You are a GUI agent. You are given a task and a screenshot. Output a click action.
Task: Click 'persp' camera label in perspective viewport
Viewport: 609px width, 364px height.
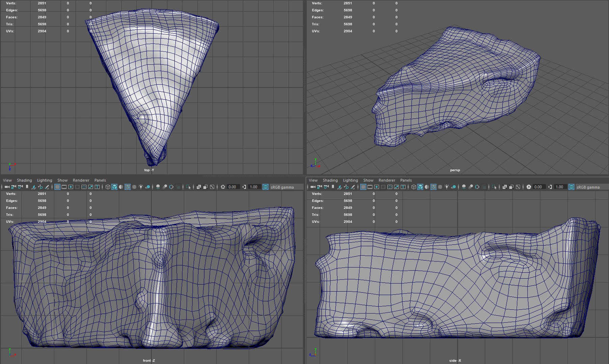(x=455, y=170)
